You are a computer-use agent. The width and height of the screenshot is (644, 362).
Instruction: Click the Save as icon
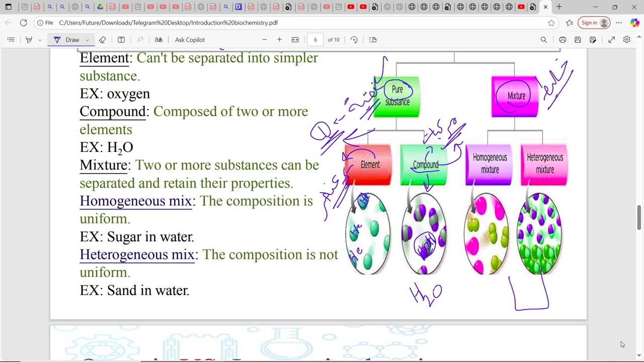pos(593,40)
